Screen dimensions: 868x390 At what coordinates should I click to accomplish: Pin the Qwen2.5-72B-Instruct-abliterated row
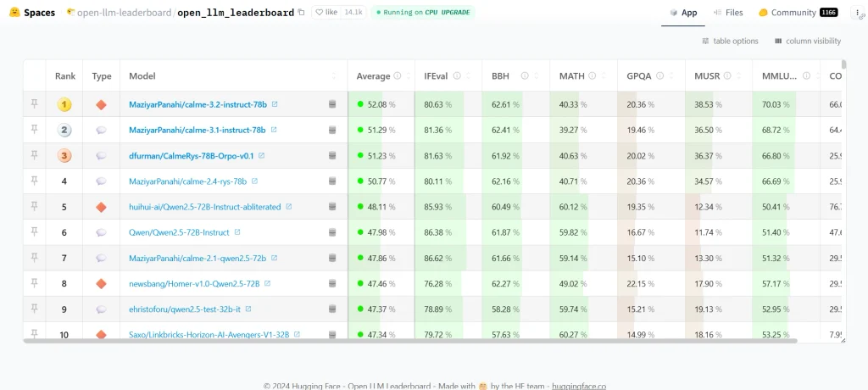(x=34, y=206)
